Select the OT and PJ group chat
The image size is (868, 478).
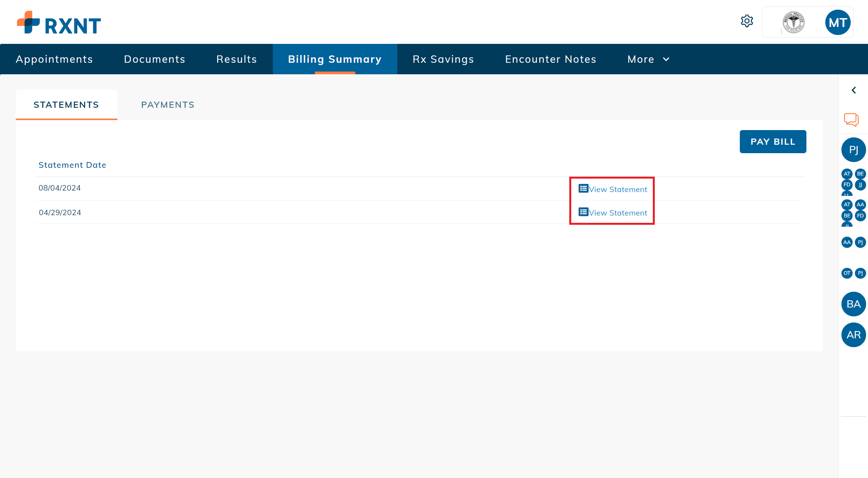tap(854, 273)
